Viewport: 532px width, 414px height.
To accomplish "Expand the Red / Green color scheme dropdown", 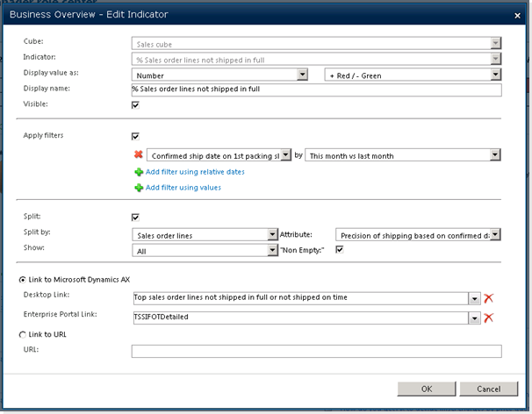I will [x=496, y=75].
